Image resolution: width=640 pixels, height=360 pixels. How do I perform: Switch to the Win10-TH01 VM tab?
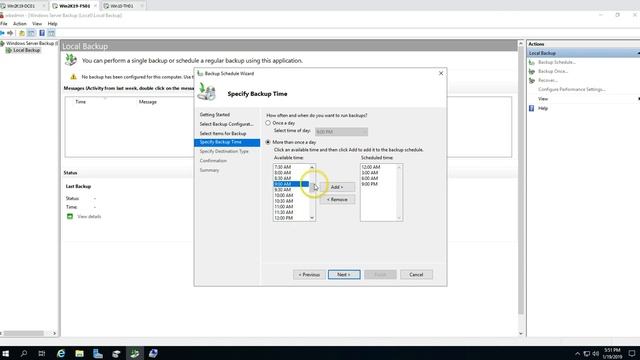(122, 6)
